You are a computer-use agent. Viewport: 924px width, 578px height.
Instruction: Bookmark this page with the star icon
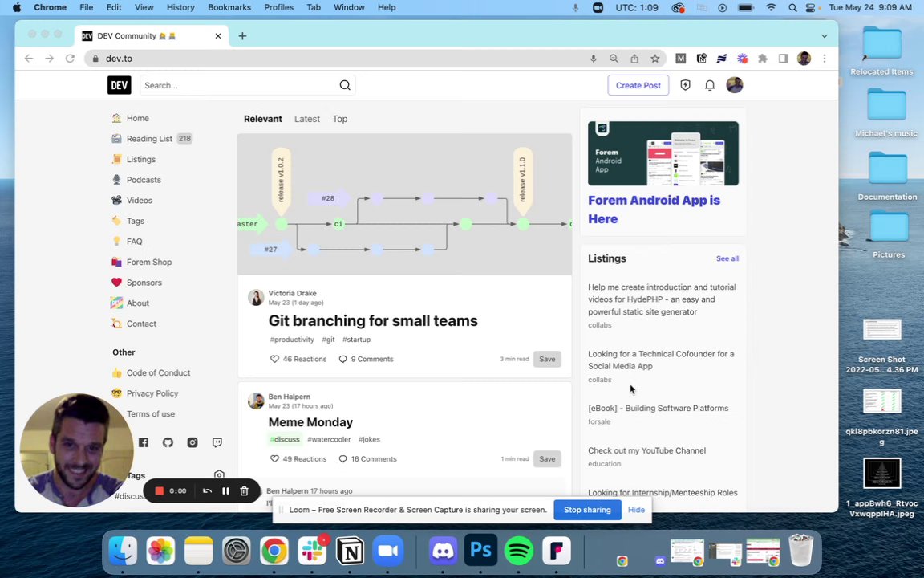click(654, 59)
